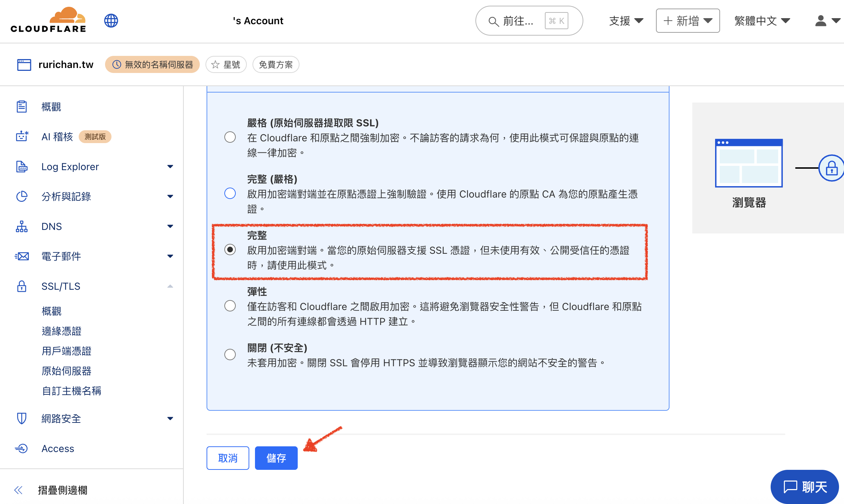Click the Cloudflare logo
The height and width of the screenshot is (504, 844).
point(48,20)
